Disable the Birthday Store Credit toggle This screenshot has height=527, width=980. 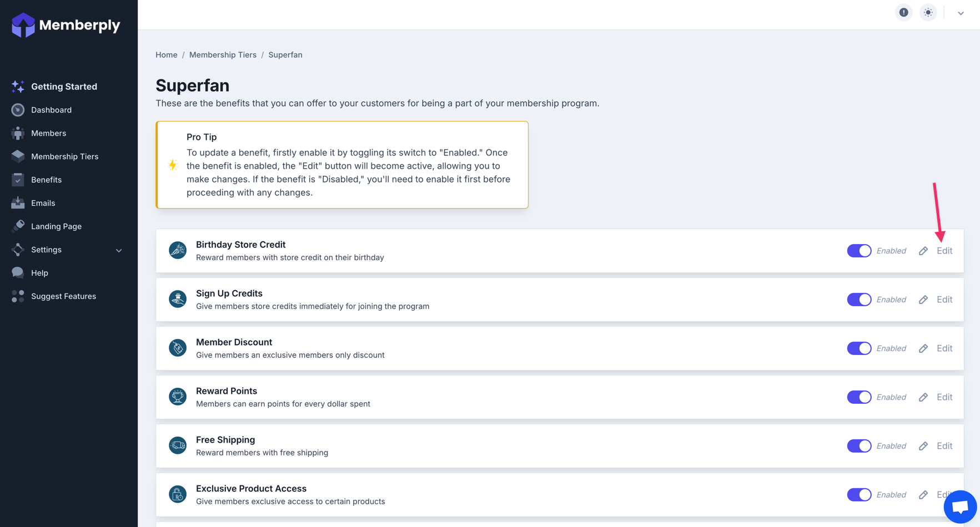[858, 251]
